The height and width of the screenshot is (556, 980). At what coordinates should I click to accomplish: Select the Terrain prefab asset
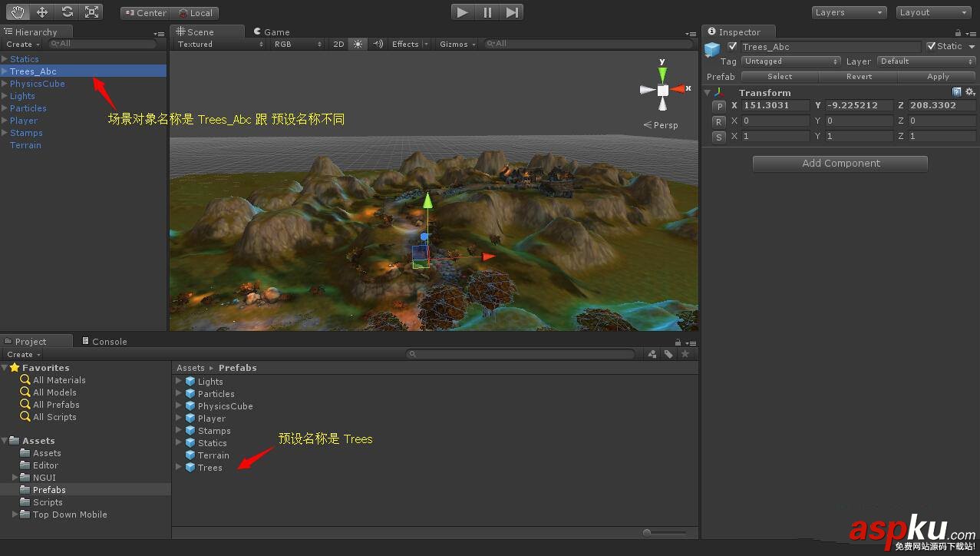point(213,455)
